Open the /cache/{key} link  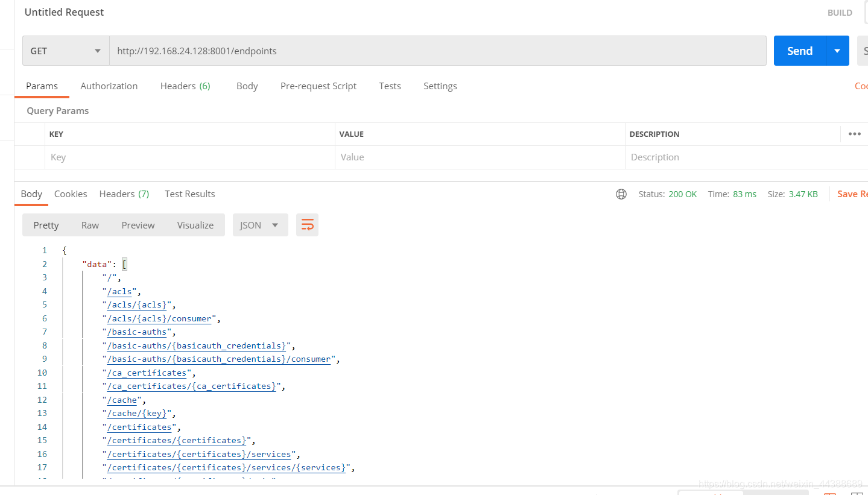(x=137, y=413)
